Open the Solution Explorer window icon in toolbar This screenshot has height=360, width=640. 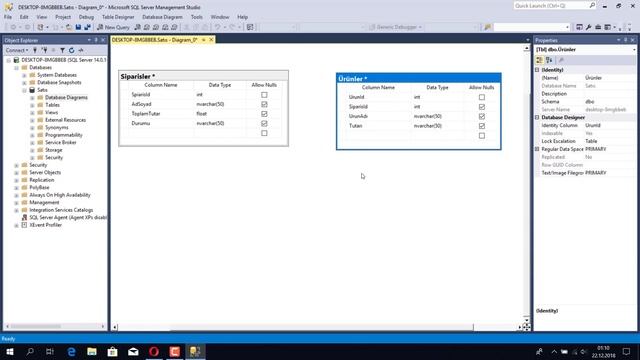(x=579, y=27)
